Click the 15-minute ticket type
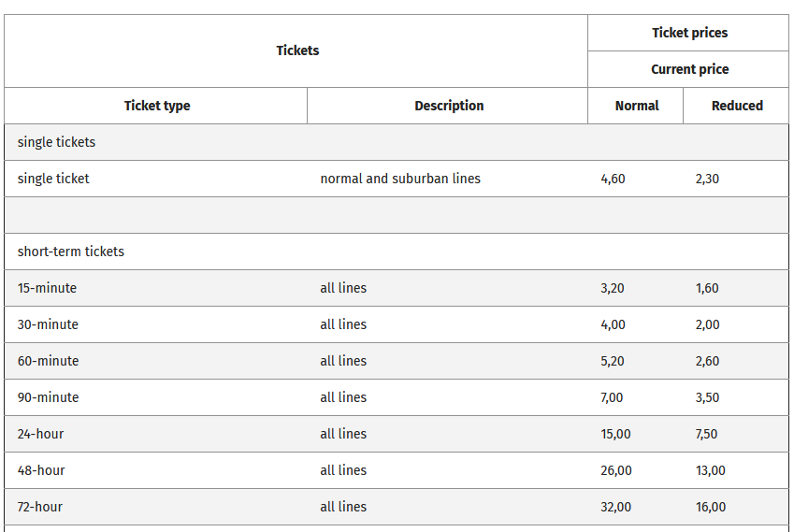 tap(47, 288)
